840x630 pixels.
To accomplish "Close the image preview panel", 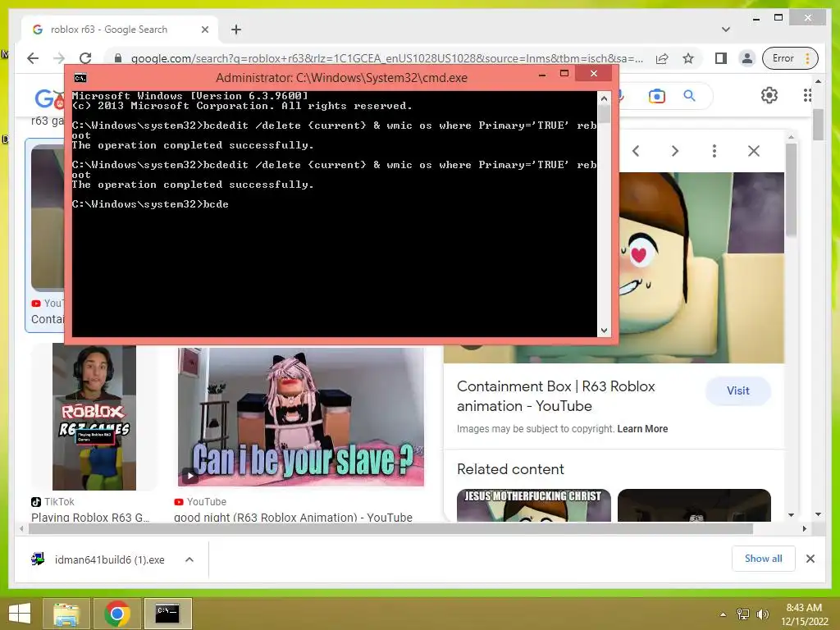I will pos(754,151).
